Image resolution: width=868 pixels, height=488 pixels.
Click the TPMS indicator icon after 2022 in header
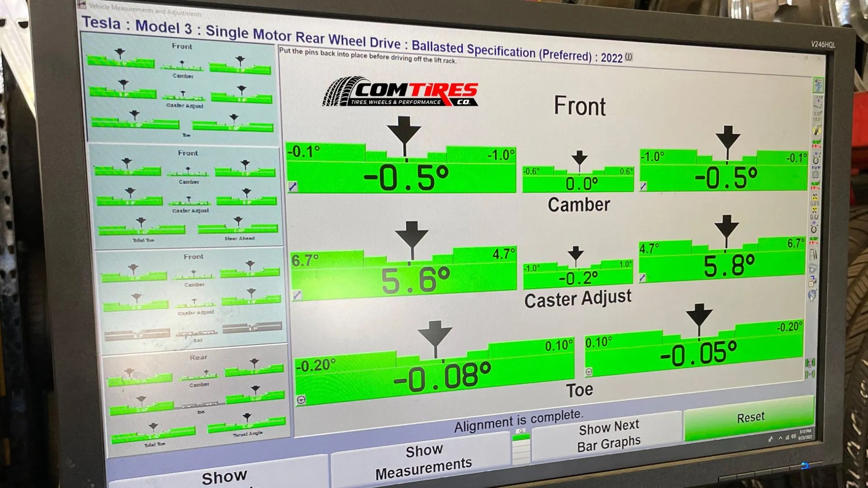click(629, 57)
